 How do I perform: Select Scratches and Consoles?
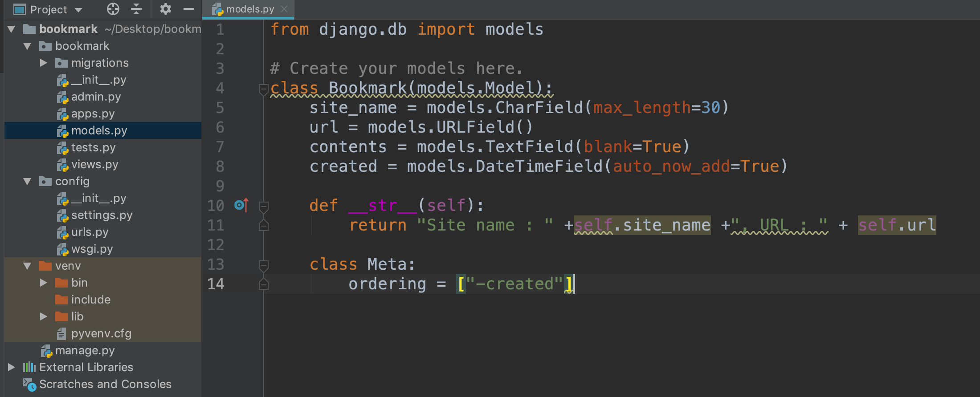pyautogui.click(x=105, y=384)
